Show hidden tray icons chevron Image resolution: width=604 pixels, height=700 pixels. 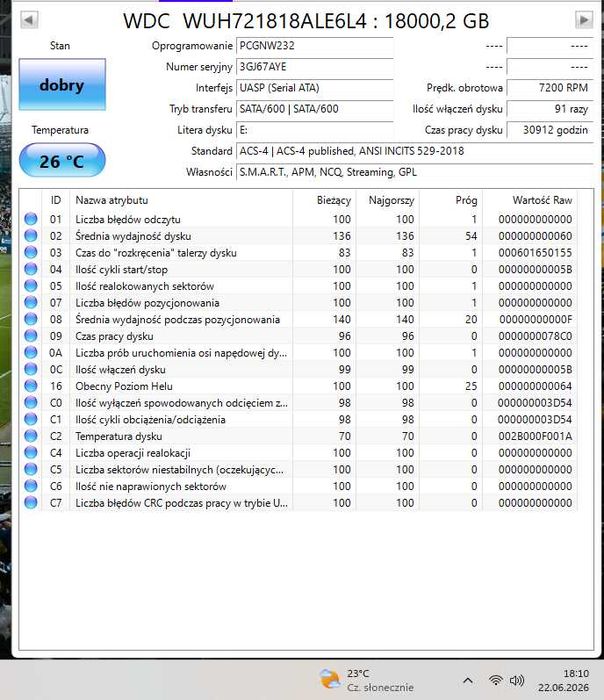(x=468, y=680)
